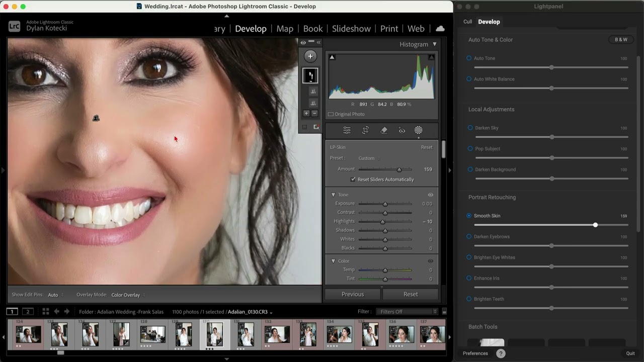This screenshot has width=644, height=362.
Task: Toggle masks visibility eye in mask panel
Action: 303,43
